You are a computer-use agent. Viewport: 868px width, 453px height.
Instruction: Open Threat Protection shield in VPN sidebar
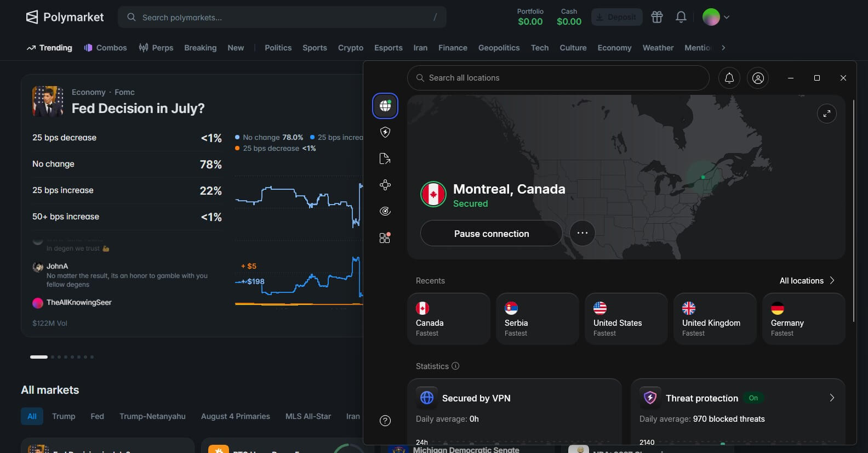tap(385, 132)
